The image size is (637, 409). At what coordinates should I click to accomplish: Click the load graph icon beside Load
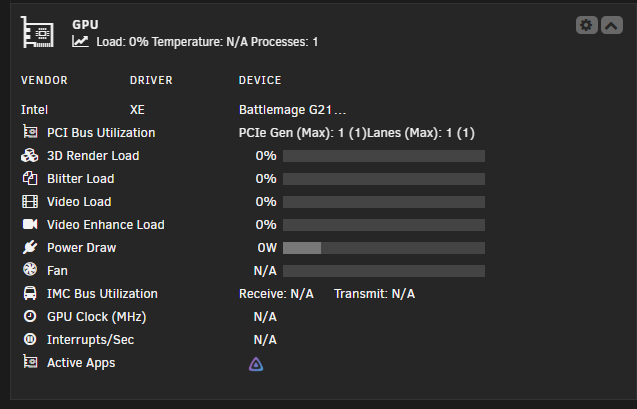80,41
